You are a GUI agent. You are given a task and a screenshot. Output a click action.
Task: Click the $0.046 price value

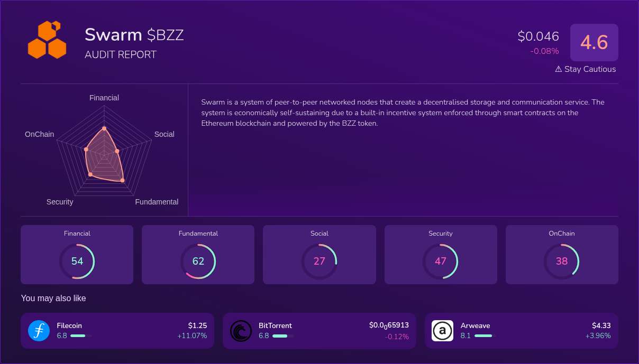point(538,36)
